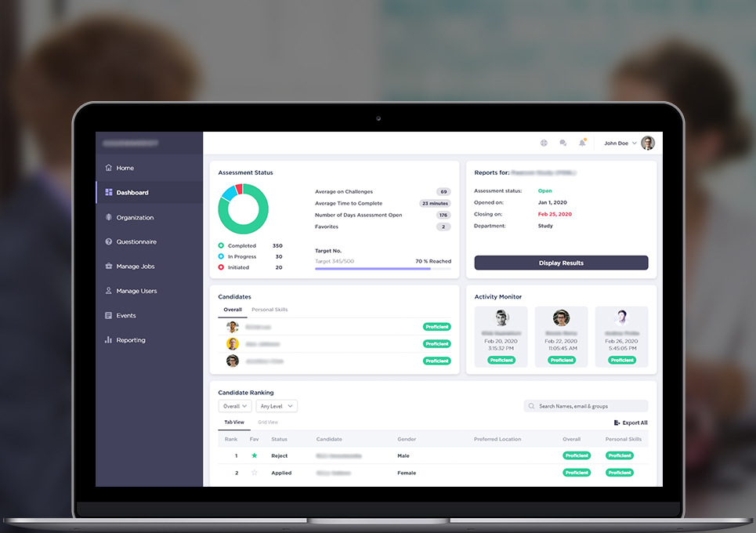This screenshot has width=756, height=533.
Task: Expand the Any Level dropdown
Action: [277, 406]
